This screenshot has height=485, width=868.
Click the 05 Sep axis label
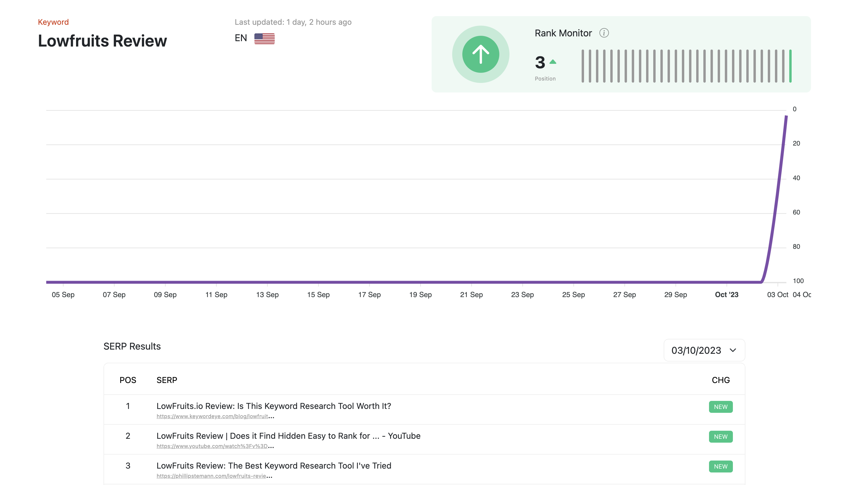click(x=63, y=295)
